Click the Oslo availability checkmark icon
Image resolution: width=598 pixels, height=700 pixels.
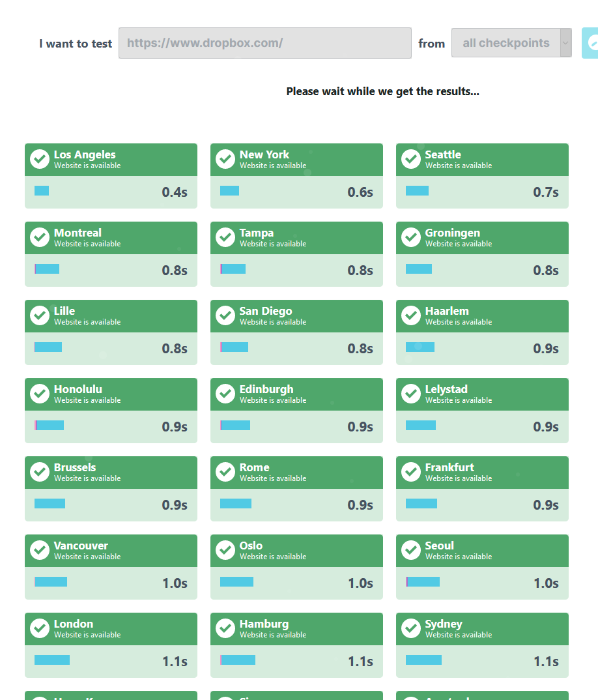point(225,550)
